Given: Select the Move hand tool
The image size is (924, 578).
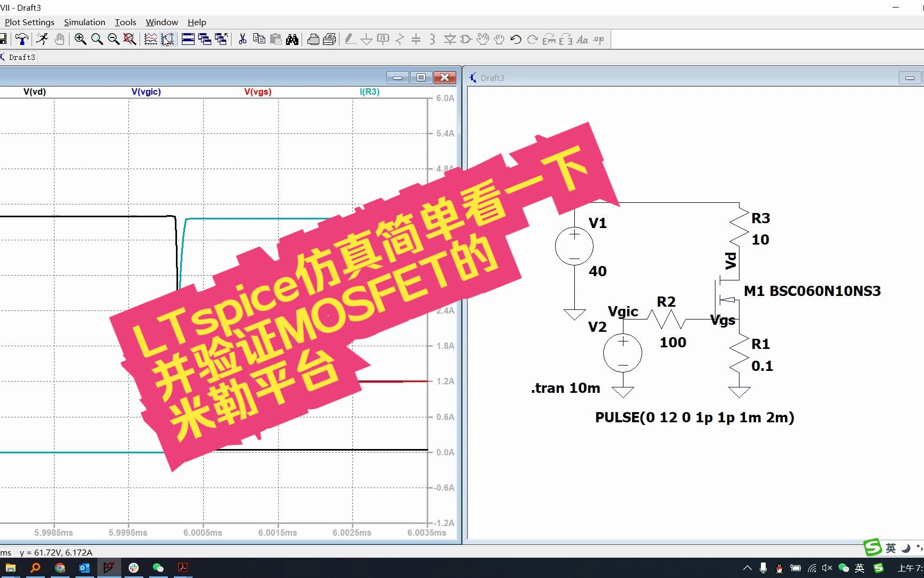Looking at the screenshot, I should pos(483,39).
